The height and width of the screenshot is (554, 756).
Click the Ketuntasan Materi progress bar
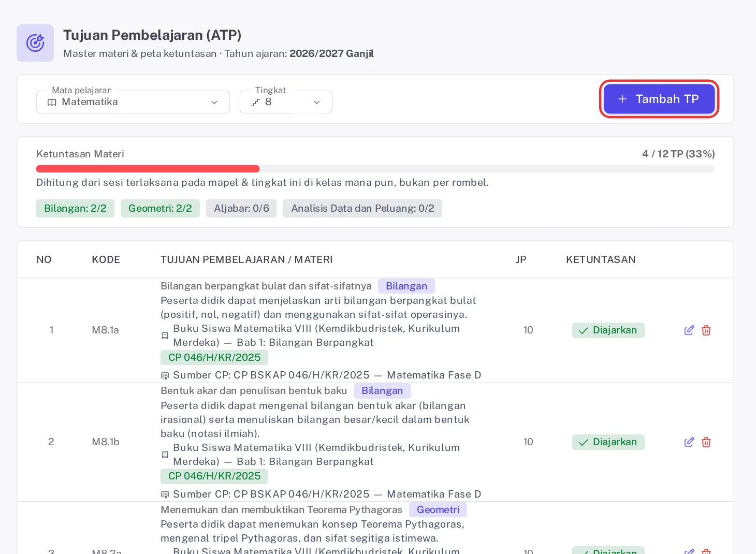click(375, 169)
